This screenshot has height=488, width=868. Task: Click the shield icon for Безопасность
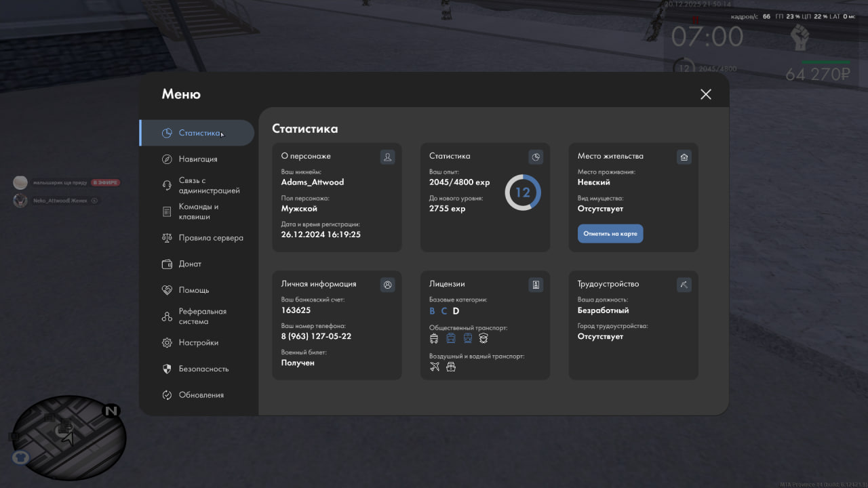point(167,369)
